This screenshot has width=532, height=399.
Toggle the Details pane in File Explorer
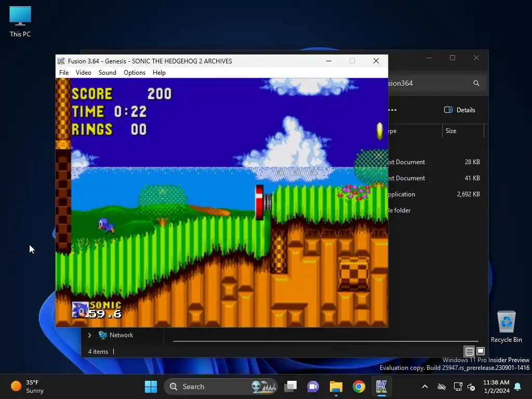click(460, 110)
